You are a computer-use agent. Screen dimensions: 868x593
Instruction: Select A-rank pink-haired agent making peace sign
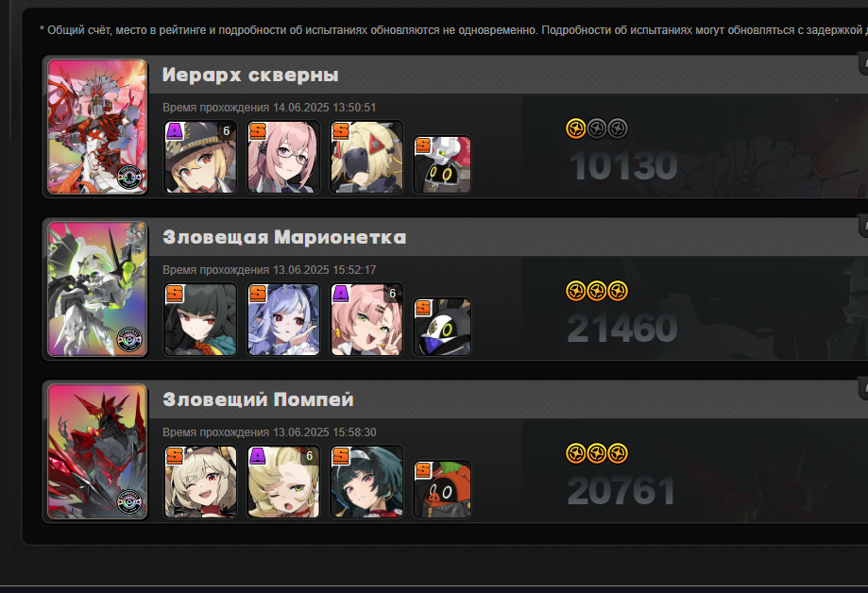(x=366, y=319)
